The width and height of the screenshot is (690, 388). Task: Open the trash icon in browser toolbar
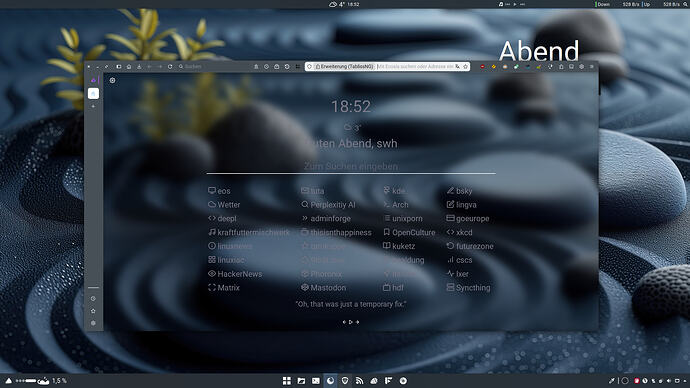click(x=256, y=66)
